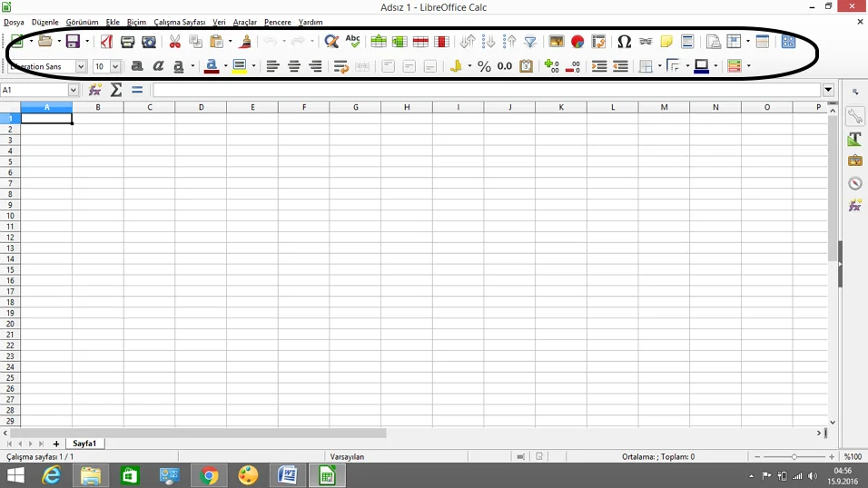
Task: Insert a comment with the yellow note icon
Action: coord(666,42)
